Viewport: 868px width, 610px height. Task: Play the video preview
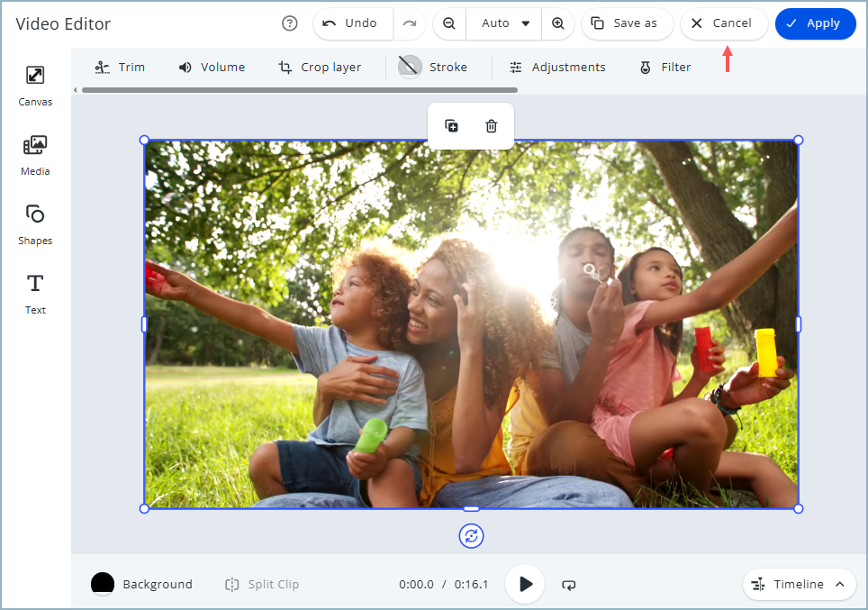(x=525, y=584)
